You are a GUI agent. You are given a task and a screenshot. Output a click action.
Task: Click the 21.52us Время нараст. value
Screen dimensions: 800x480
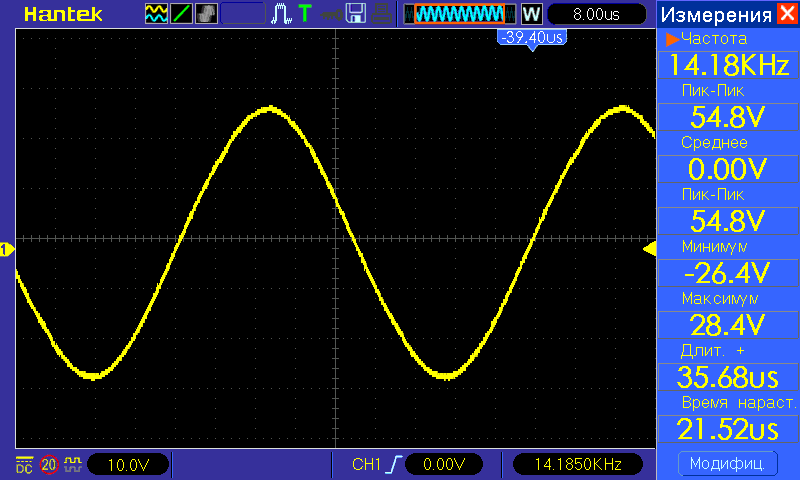point(728,429)
